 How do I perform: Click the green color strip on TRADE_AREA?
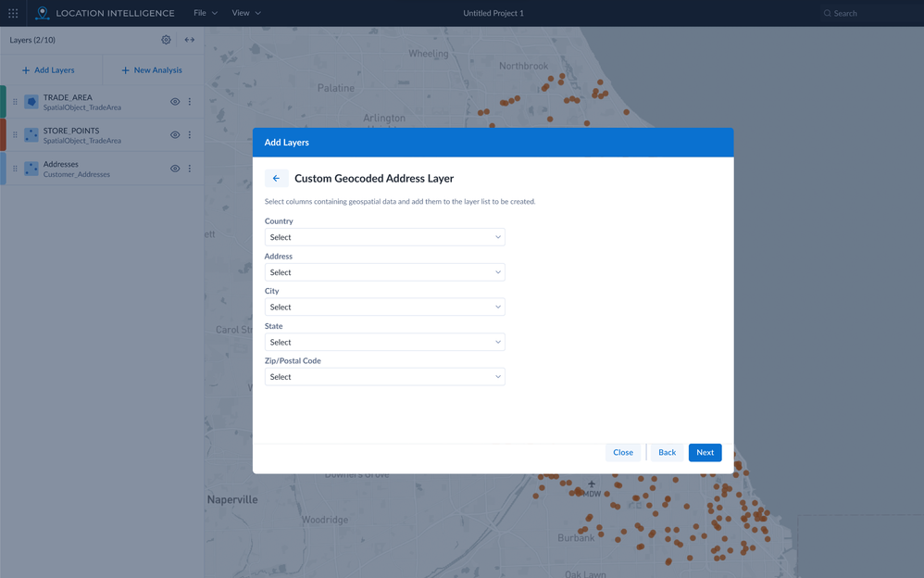coord(2,102)
